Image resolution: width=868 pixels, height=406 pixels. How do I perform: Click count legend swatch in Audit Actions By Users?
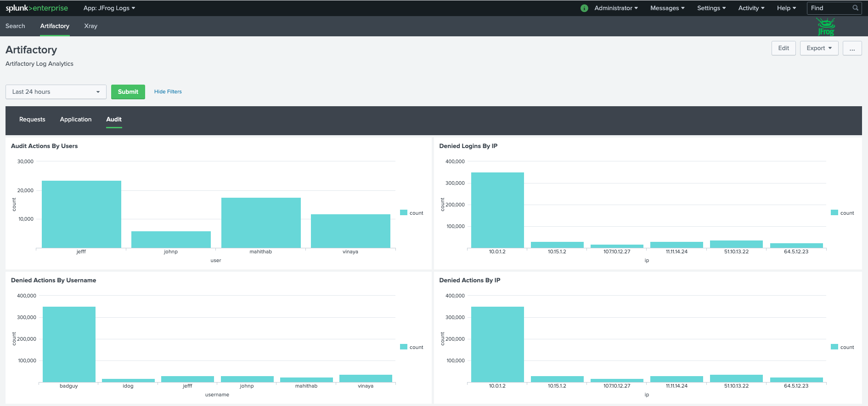point(404,212)
